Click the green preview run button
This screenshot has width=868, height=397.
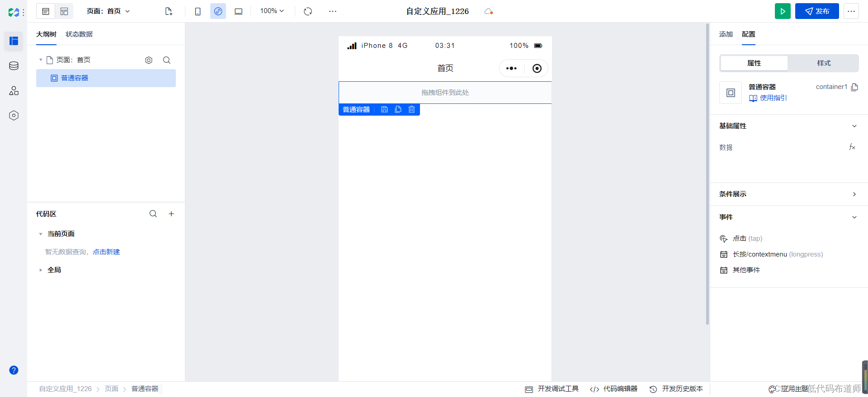[783, 11]
